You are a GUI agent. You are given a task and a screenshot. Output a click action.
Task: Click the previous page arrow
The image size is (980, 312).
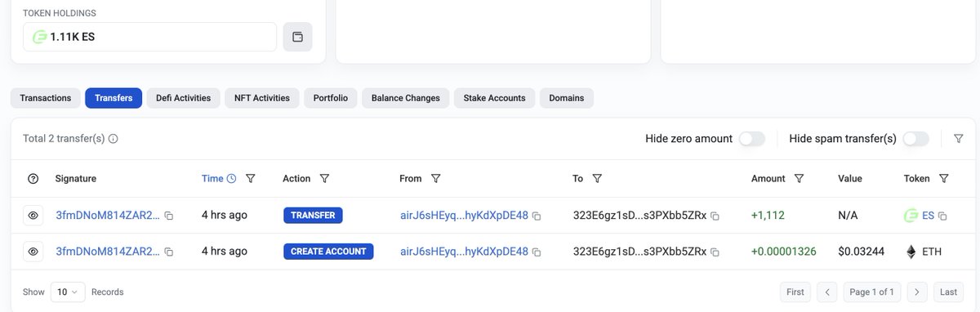pos(827,292)
